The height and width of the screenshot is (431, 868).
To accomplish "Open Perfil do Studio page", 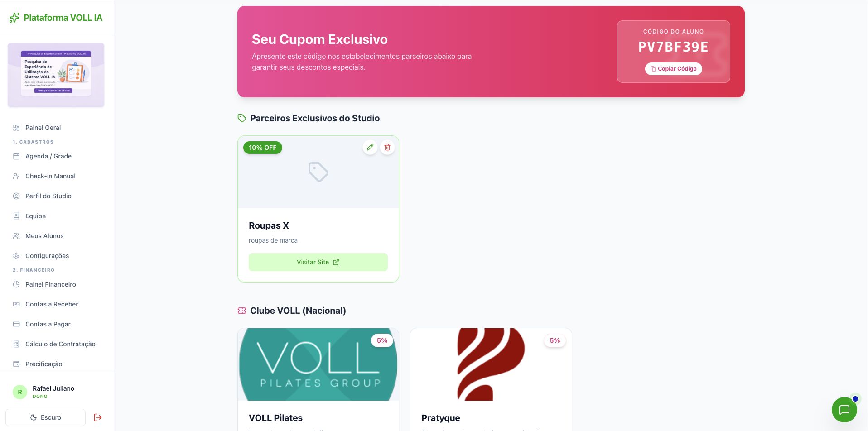I will click(x=48, y=196).
